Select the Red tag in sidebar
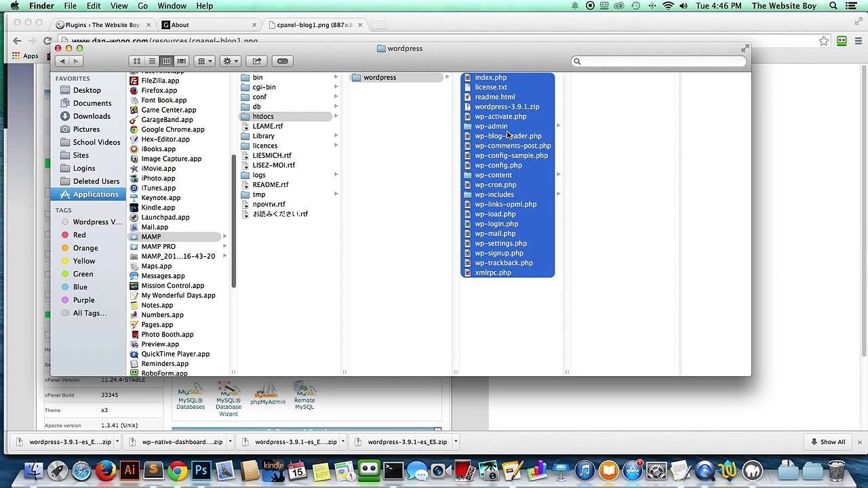868x488 pixels. [x=79, y=235]
